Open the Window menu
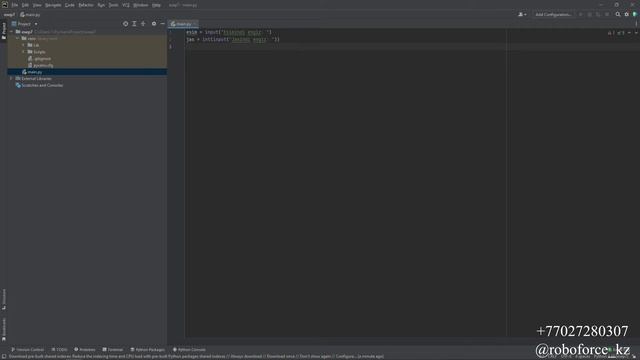The width and height of the screenshot is (640, 360). [141, 5]
